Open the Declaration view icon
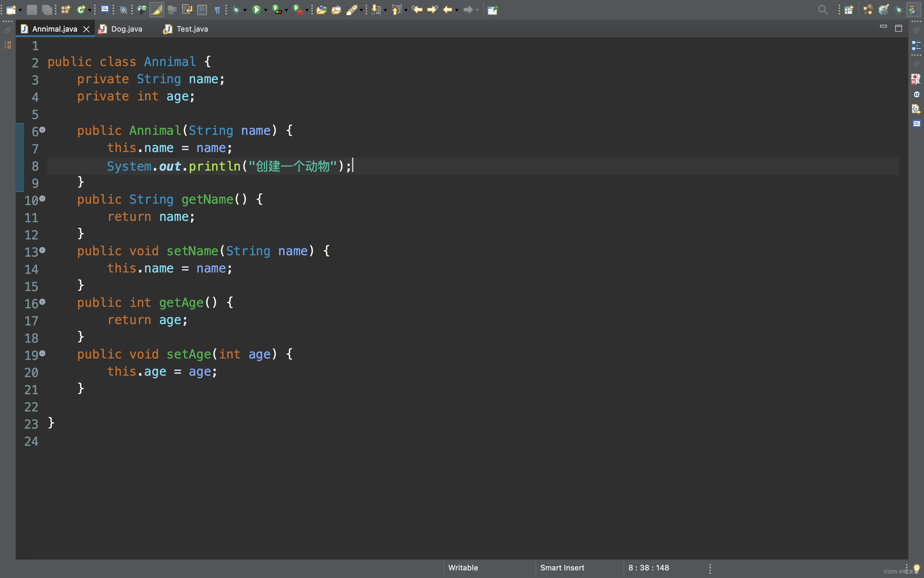 coord(916,109)
